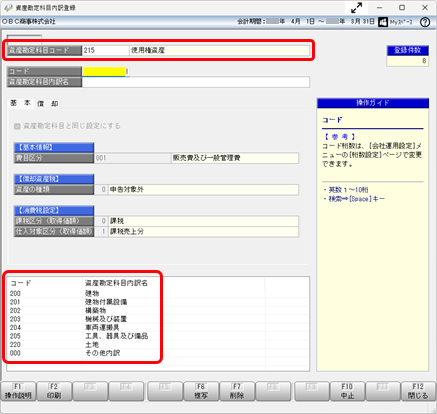437x414 pixels.
Task: Select list row 200 建物
Action: (x=158, y=294)
